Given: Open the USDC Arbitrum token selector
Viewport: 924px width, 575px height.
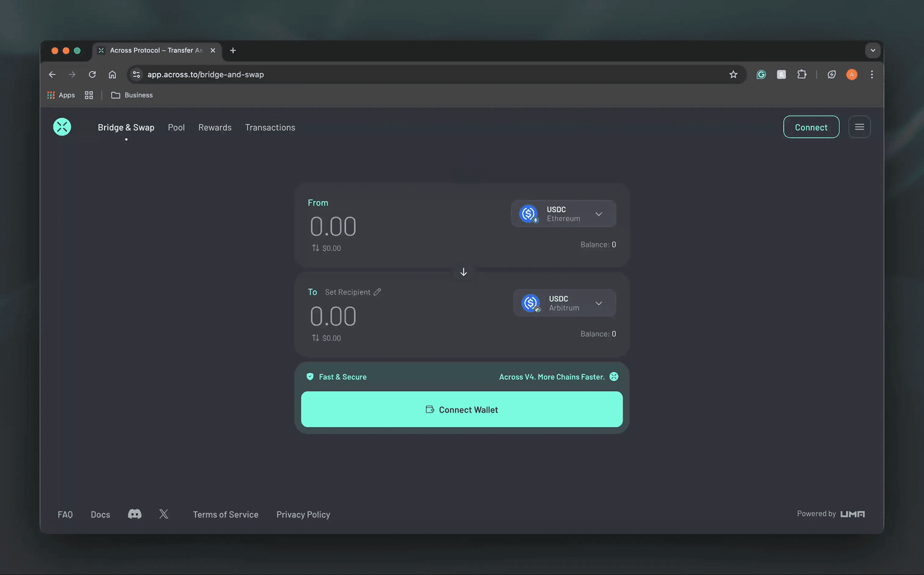Looking at the screenshot, I should (564, 302).
